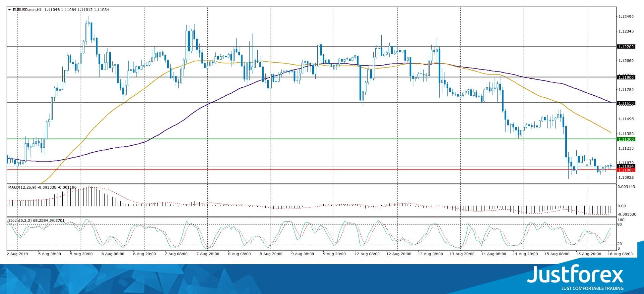The image size is (644, 294).
Task: Click the 1.11495 price axis value
Action: point(626,119)
